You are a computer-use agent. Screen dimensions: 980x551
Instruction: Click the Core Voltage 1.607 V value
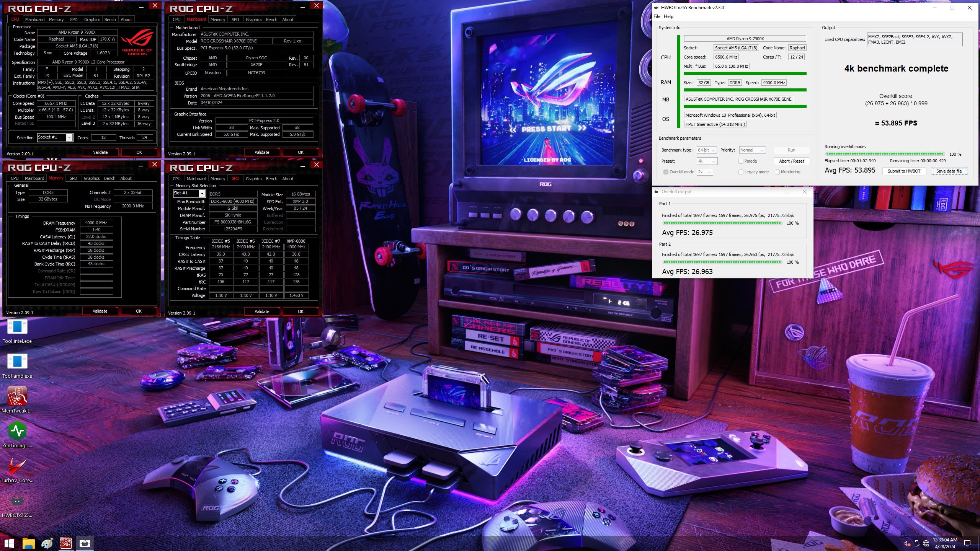tap(103, 53)
